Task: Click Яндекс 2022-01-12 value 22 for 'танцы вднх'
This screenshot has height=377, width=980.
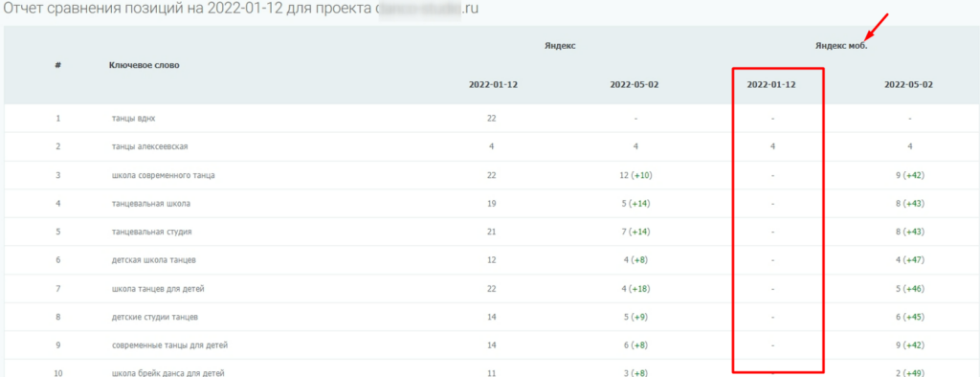Action: pos(492,118)
